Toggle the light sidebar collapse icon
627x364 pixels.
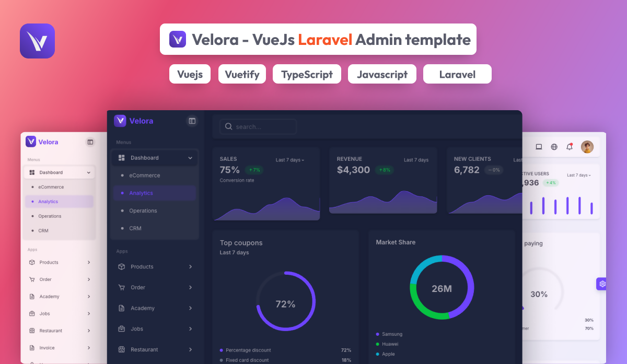coord(90,142)
